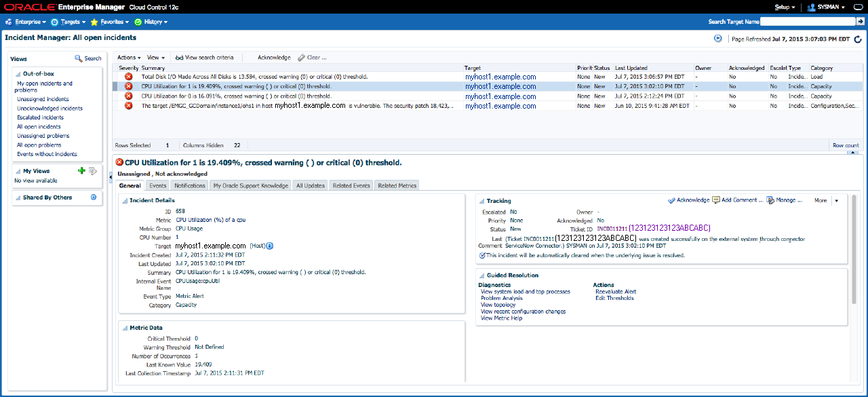Open View system load and top processes

pos(526,291)
